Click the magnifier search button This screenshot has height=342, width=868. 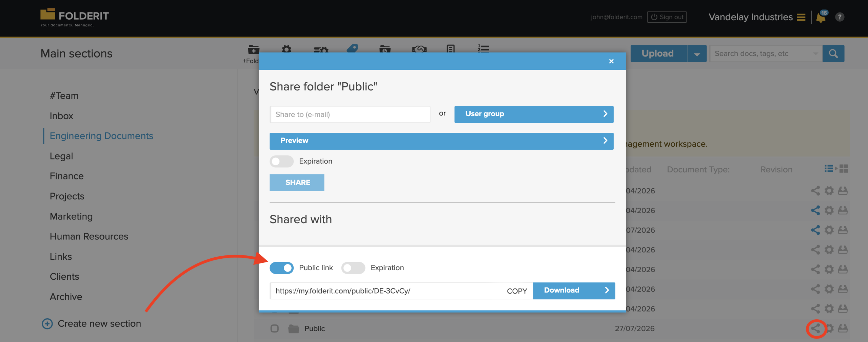(x=833, y=54)
